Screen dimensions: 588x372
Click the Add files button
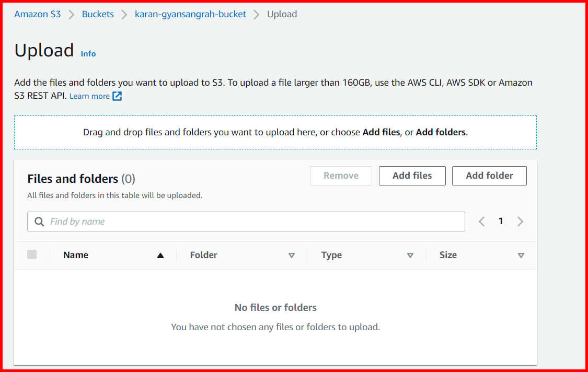[x=412, y=176]
